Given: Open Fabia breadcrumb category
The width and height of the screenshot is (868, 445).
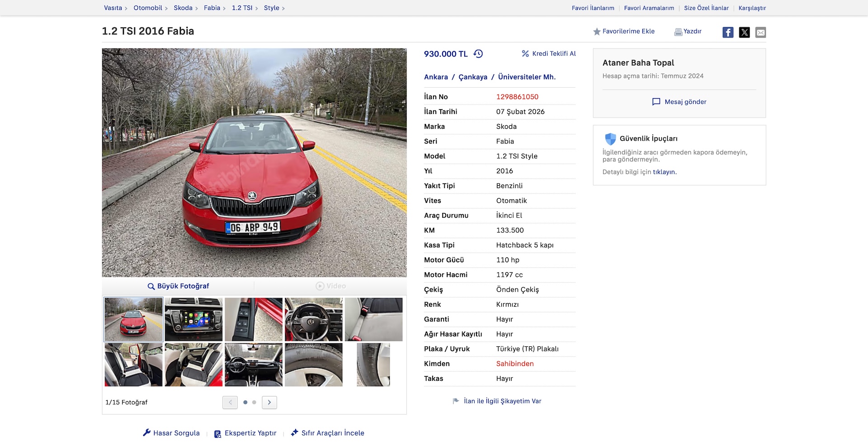Looking at the screenshot, I should 212,8.
